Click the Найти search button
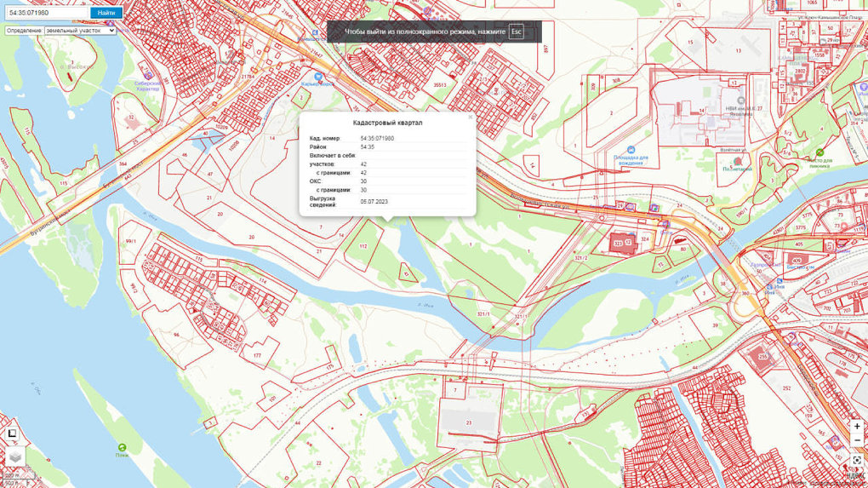The height and width of the screenshot is (488, 868). click(x=106, y=13)
